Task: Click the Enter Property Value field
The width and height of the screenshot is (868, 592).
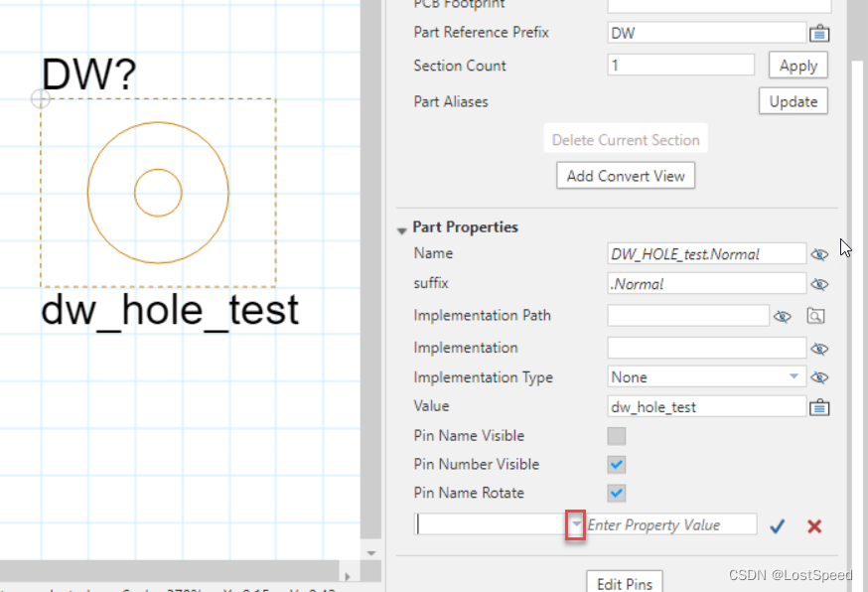Action: (x=670, y=524)
